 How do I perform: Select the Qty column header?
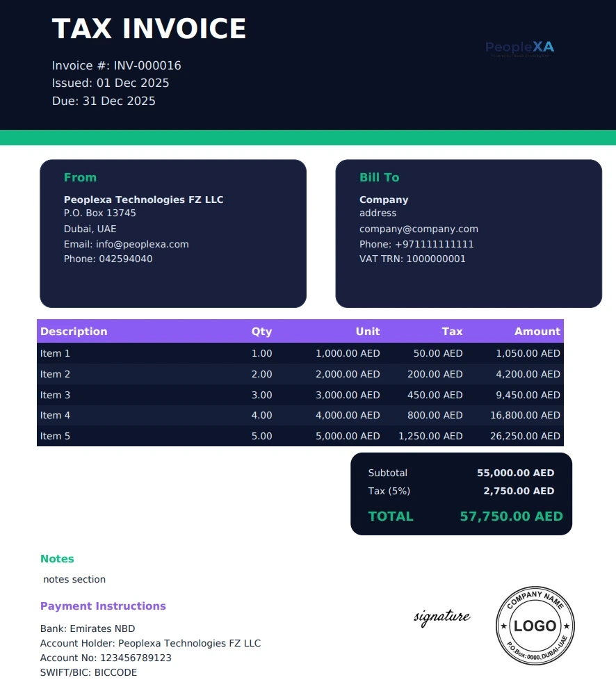262,331
